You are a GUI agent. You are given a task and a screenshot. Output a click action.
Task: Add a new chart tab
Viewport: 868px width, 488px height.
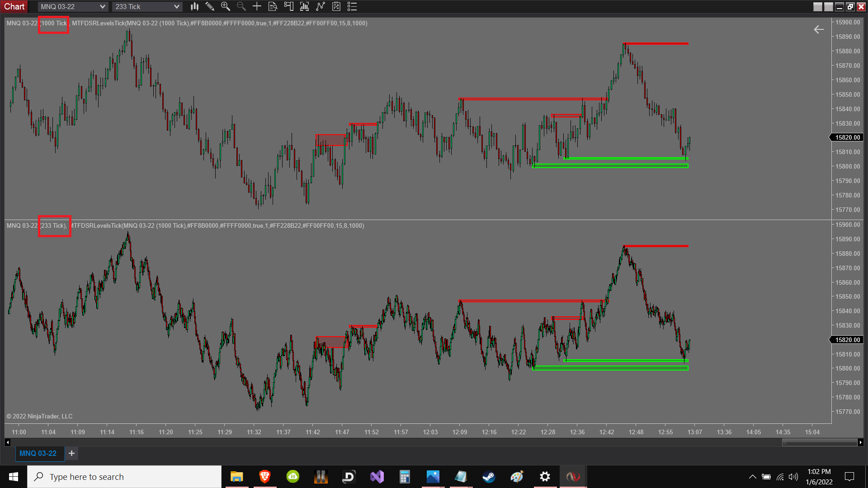pos(71,453)
